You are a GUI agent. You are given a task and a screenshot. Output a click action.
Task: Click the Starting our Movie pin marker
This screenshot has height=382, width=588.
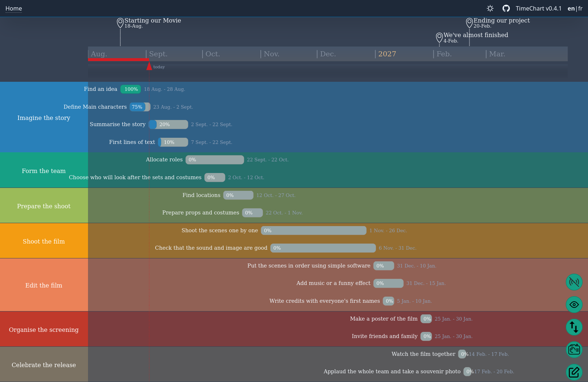(120, 23)
